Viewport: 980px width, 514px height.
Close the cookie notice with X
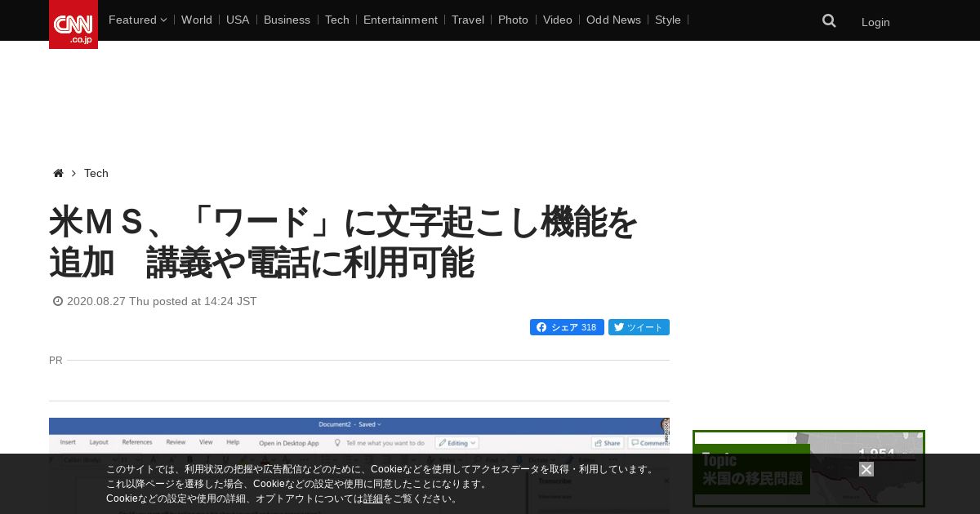(866, 469)
